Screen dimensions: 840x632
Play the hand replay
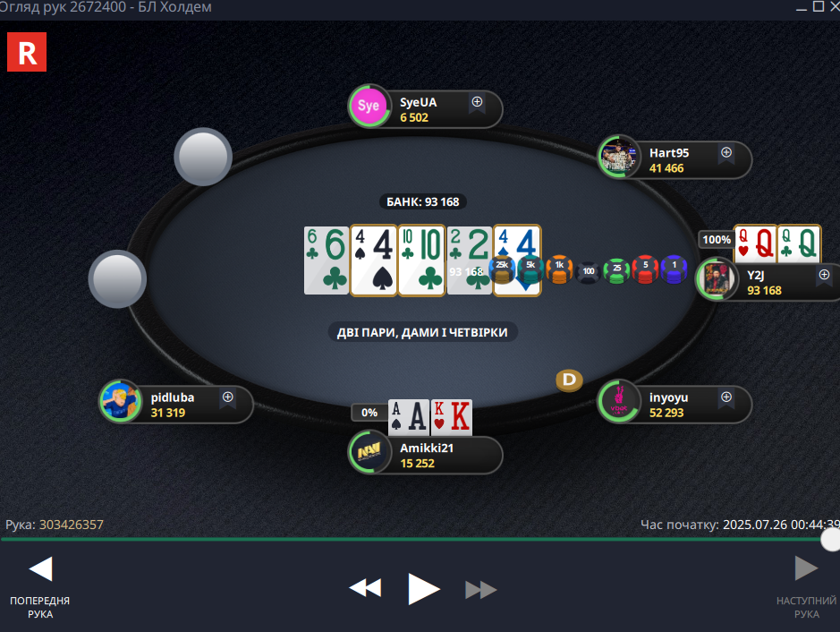(x=423, y=589)
